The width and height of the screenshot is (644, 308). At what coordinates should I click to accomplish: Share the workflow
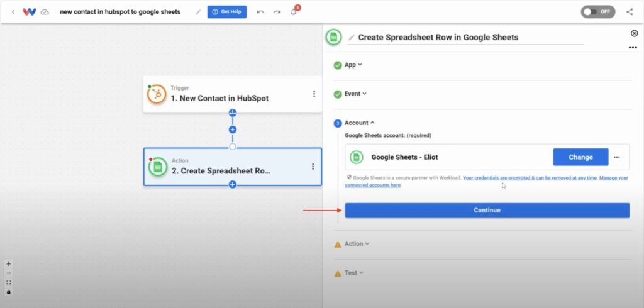pyautogui.click(x=630, y=12)
